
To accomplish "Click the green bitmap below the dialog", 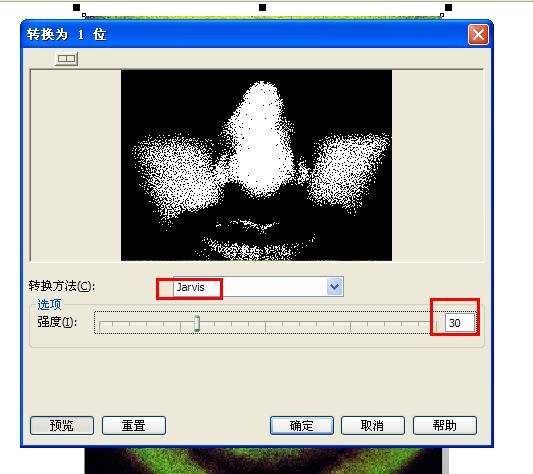I will point(263,461).
